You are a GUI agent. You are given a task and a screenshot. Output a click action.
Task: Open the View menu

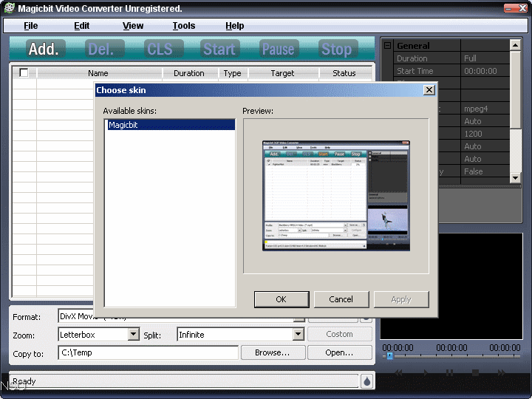point(133,26)
